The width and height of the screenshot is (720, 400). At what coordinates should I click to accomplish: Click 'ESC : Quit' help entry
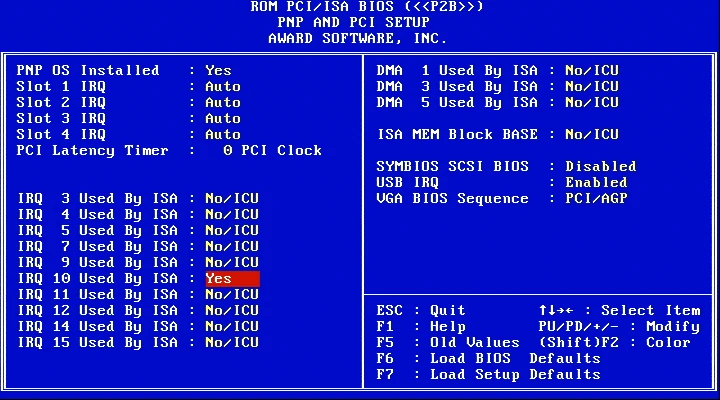tap(421, 310)
